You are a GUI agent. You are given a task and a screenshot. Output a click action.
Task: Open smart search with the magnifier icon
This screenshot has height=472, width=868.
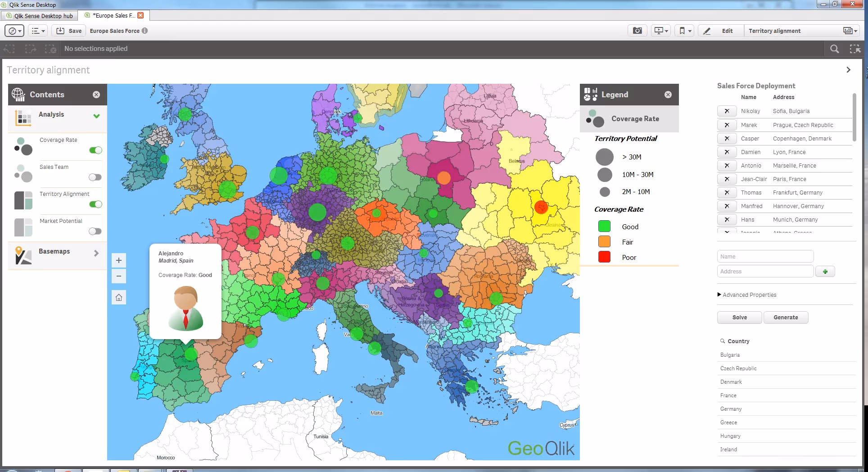click(834, 49)
